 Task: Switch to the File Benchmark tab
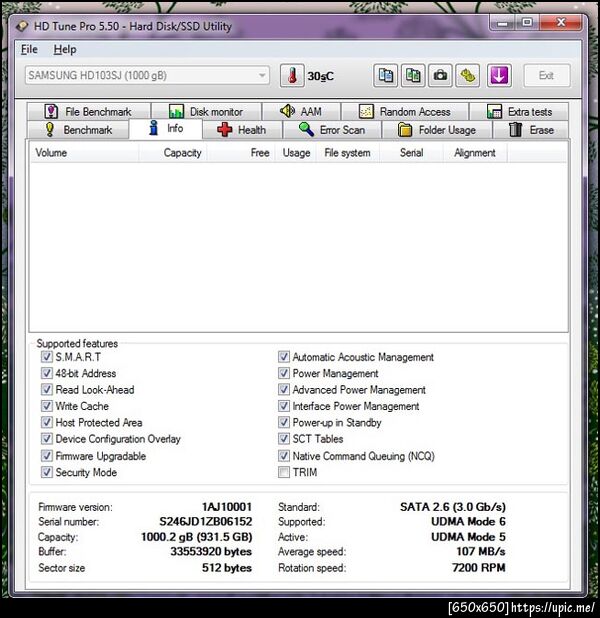[x=89, y=112]
